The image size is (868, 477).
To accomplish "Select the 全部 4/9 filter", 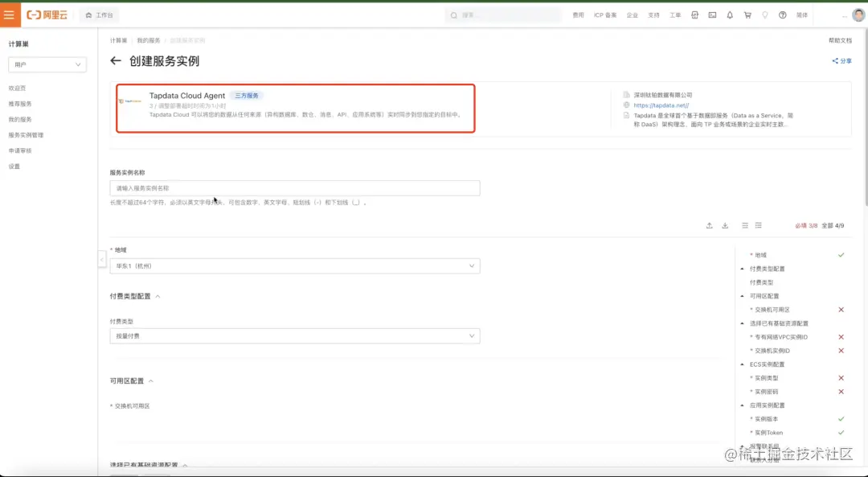I will coord(833,225).
